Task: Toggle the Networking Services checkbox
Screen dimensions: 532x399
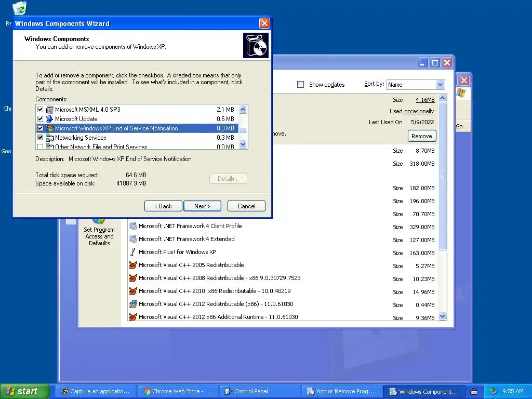Action: click(41, 137)
